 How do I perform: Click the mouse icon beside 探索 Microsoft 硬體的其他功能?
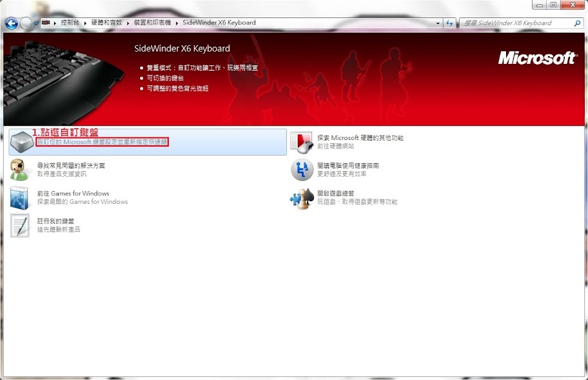tap(302, 142)
